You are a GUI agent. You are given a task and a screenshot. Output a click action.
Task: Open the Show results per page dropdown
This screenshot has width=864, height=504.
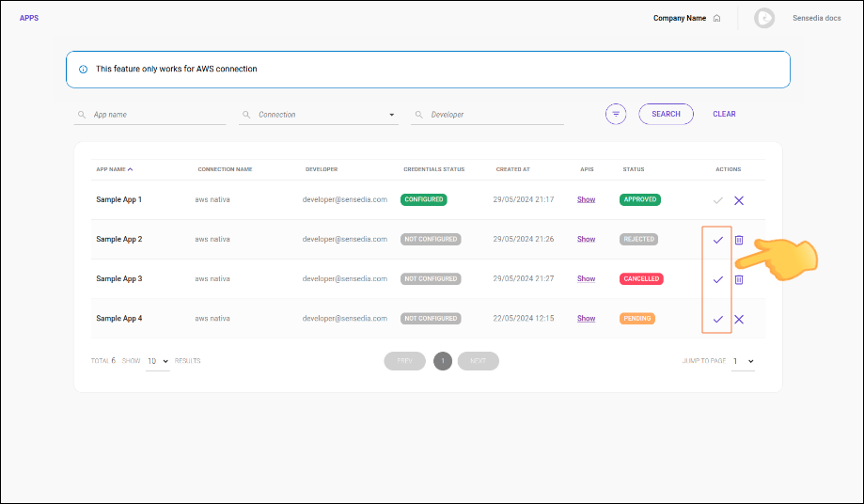pyautogui.click(x=158, y=361)
